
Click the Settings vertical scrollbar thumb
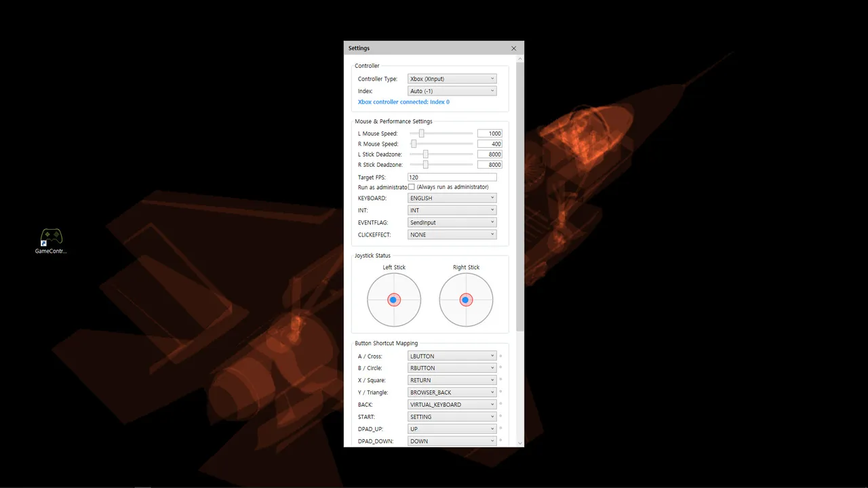click(x=520, y=197)
